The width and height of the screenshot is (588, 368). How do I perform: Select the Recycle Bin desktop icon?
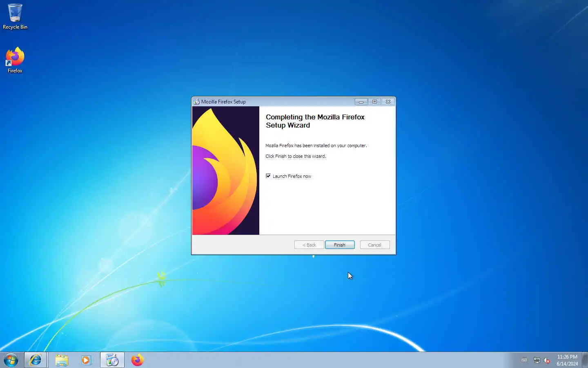point(15,16)
